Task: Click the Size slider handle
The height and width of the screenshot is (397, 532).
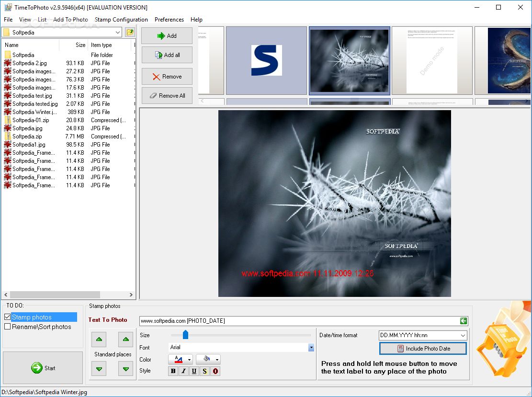Action: click(x=185, y=335)
